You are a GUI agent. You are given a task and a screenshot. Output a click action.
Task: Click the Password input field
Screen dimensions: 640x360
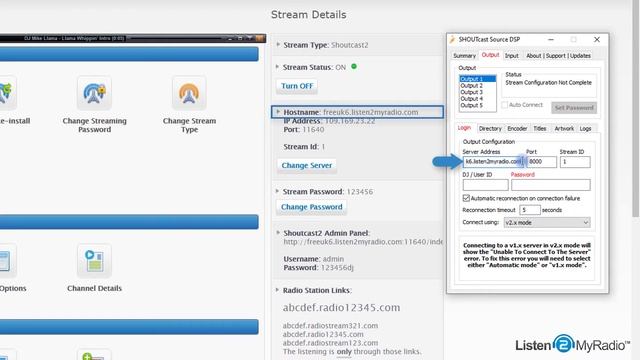point(551,185)
